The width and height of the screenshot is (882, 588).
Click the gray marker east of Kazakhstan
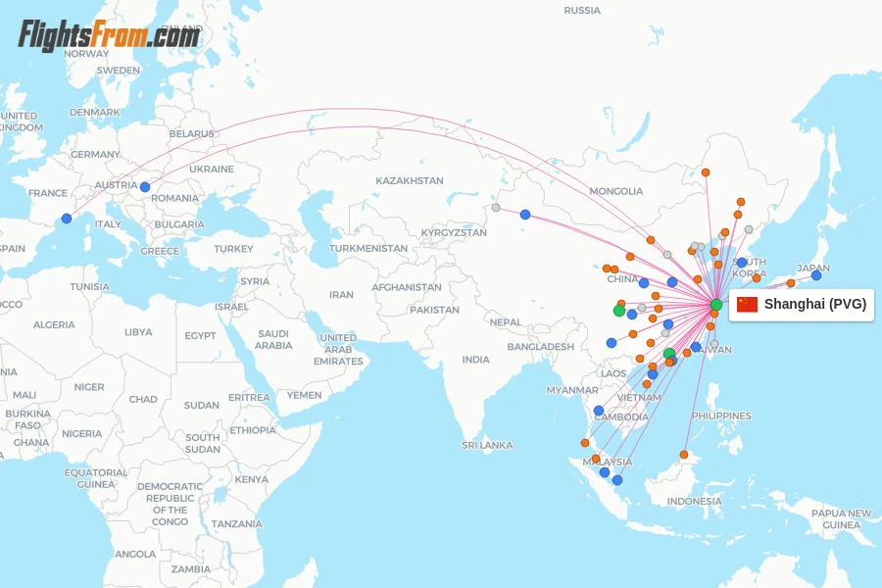[496, 208]
